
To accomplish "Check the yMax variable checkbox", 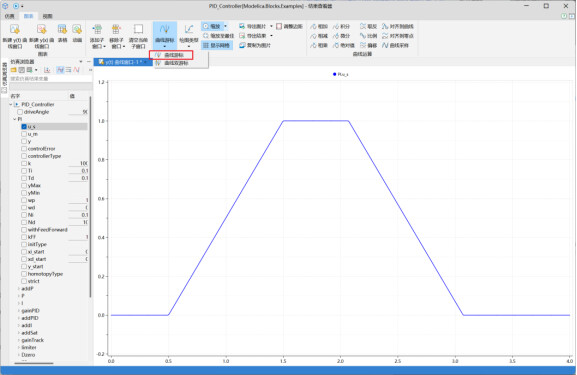I will tap(24, 185).
